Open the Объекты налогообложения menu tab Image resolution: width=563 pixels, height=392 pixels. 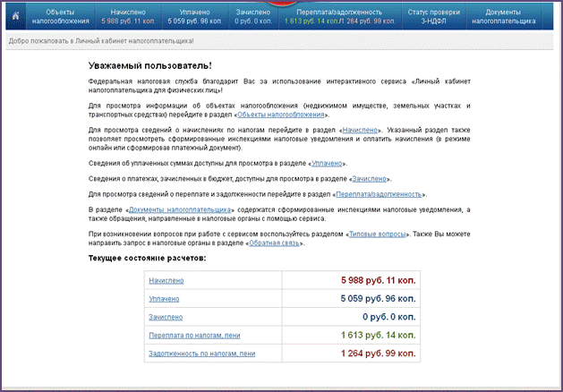pos(60,16)
